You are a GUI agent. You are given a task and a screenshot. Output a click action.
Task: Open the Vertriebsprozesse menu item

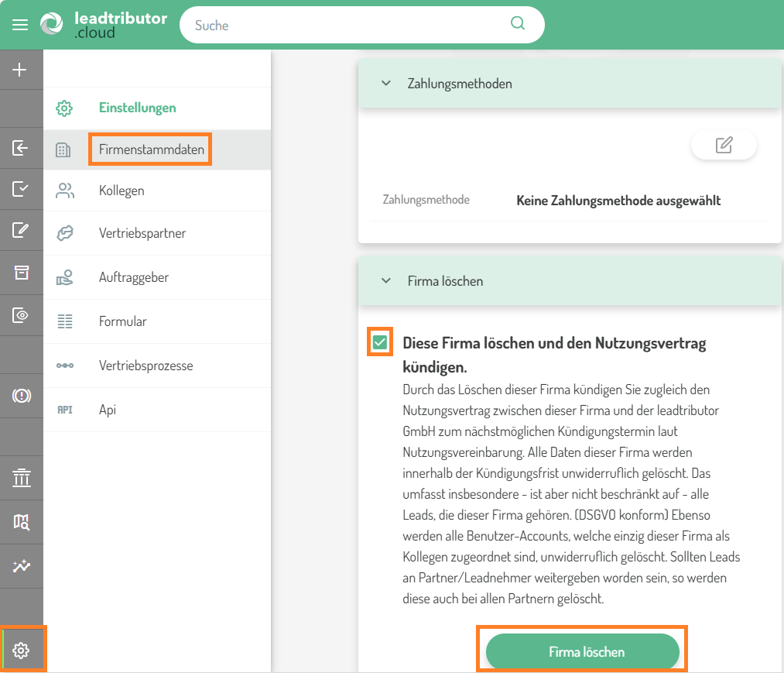click(146, 366)
